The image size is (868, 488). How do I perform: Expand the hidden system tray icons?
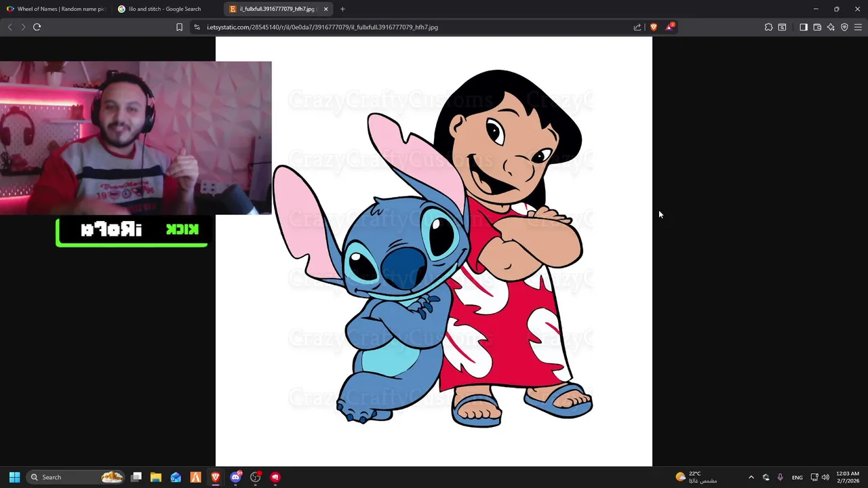(x=751, y=477)
